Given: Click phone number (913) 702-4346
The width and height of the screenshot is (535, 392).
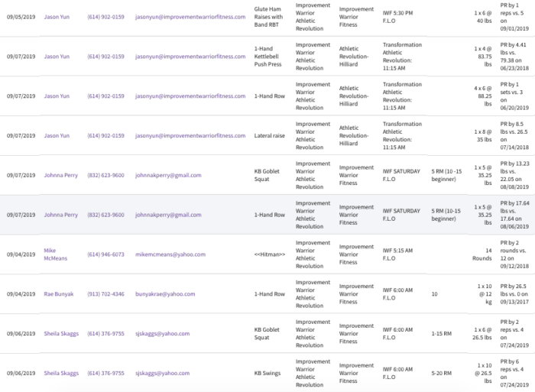Looking at the screenshot, I should click(105, 293).
